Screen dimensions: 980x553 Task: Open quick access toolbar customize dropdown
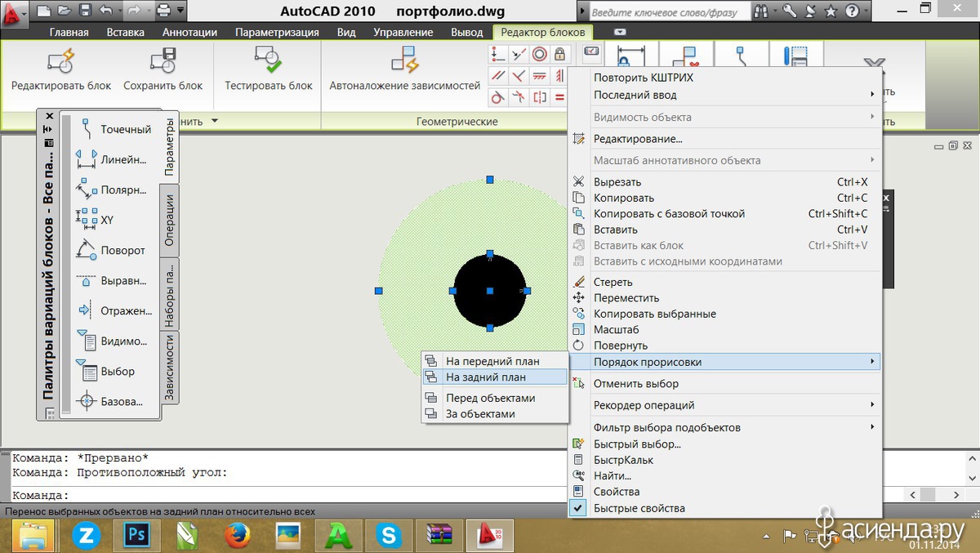click(180, 11)
